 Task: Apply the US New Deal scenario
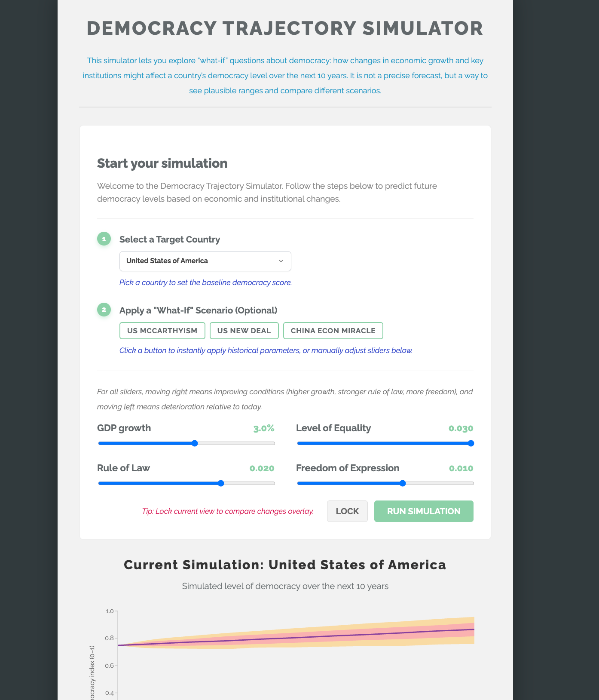[244, 331]
